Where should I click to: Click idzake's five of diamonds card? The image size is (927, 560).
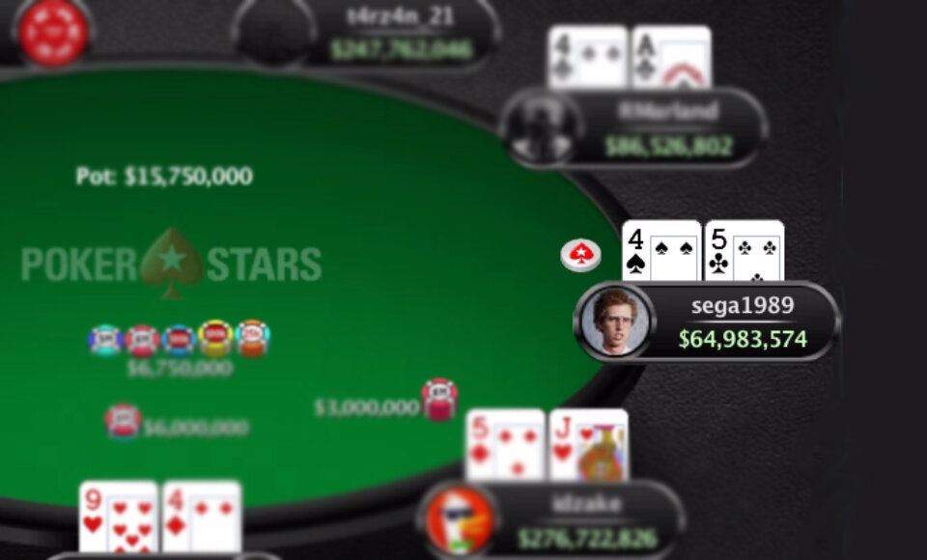coord(505,445)
